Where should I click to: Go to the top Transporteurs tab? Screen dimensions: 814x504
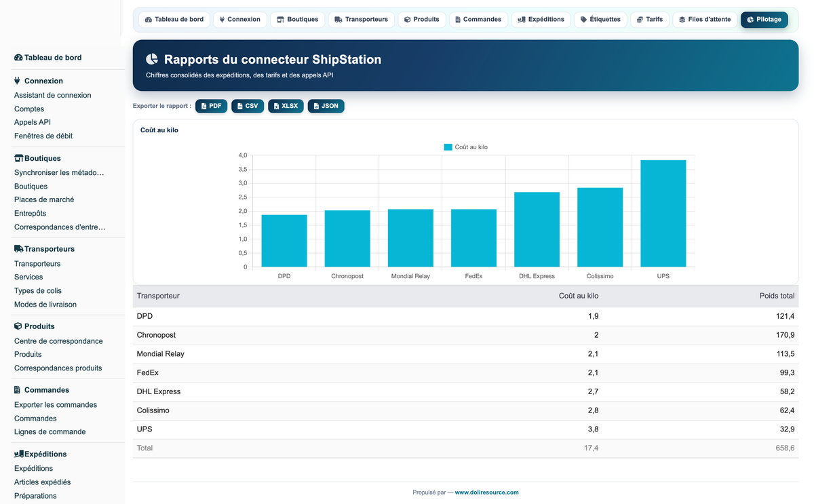[362, 20]
